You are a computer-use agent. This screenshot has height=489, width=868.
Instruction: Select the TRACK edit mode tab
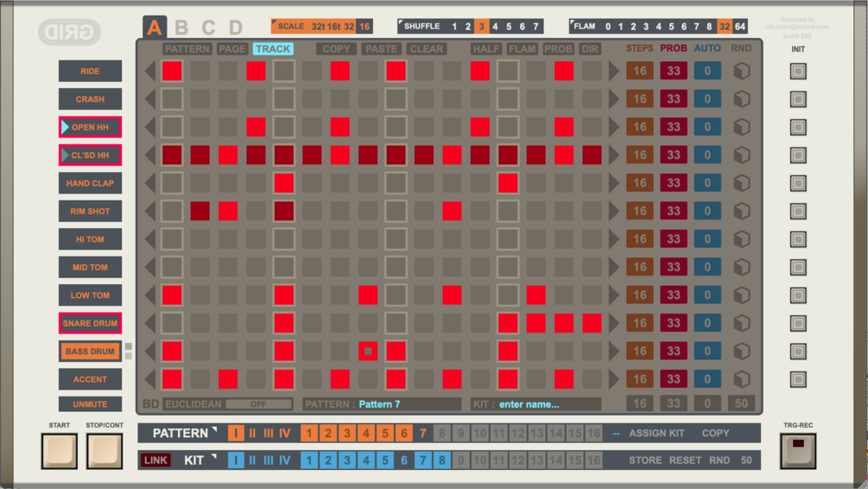pyautogui.click(x=273, y=48)
